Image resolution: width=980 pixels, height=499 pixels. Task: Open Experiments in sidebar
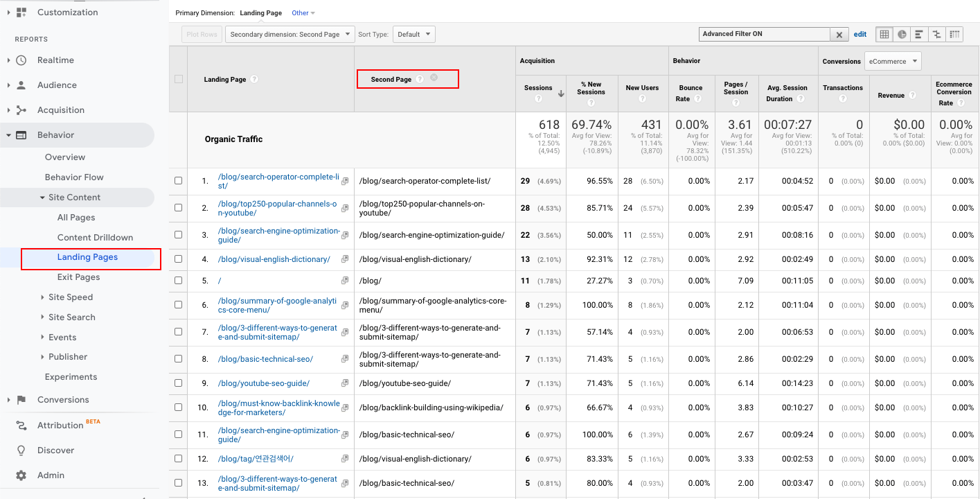[71, 377]
